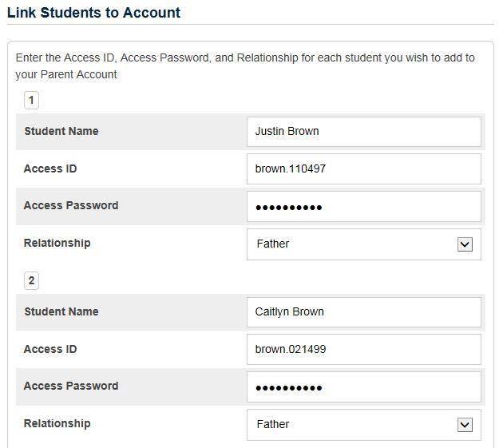
Task: Click the Access ID field showing brown.021499
Action: (x=363, y=350)
